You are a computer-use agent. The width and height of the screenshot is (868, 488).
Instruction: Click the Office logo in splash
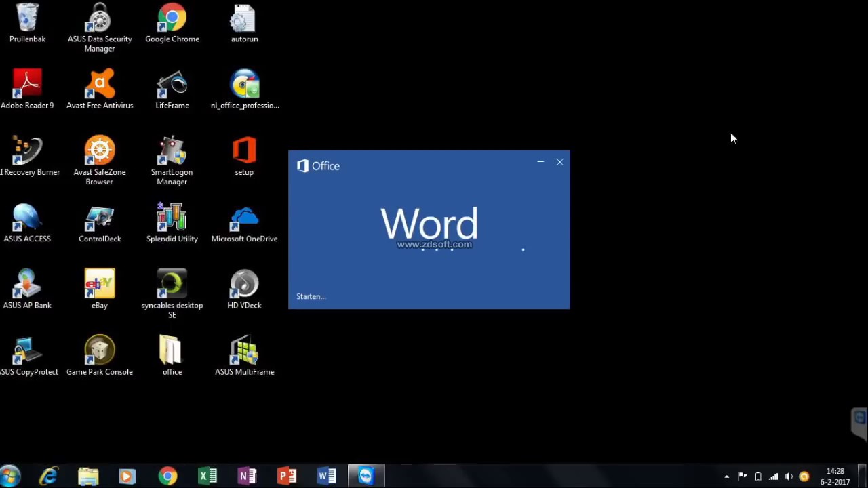pyautogui.click(x=318, y=166)
